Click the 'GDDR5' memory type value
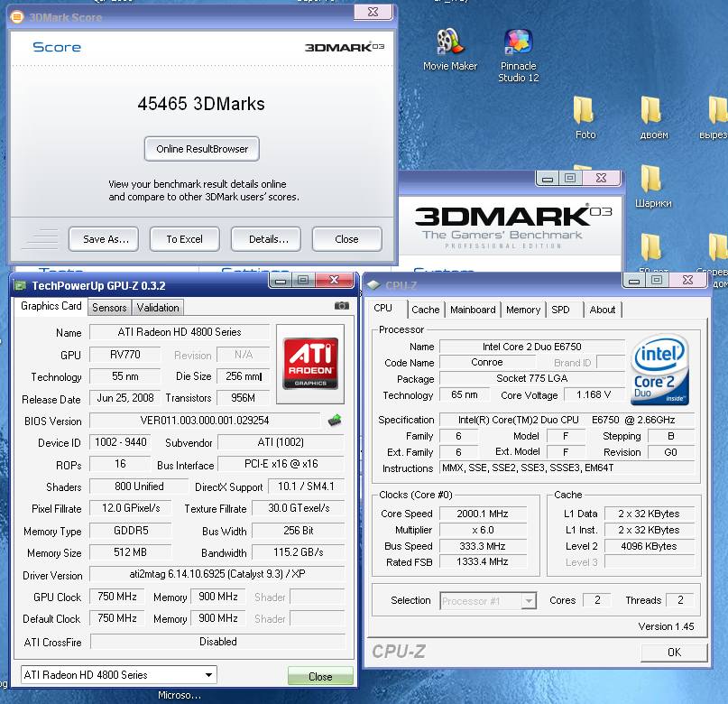The image size is (728, 704). click(x=131, y=531)
